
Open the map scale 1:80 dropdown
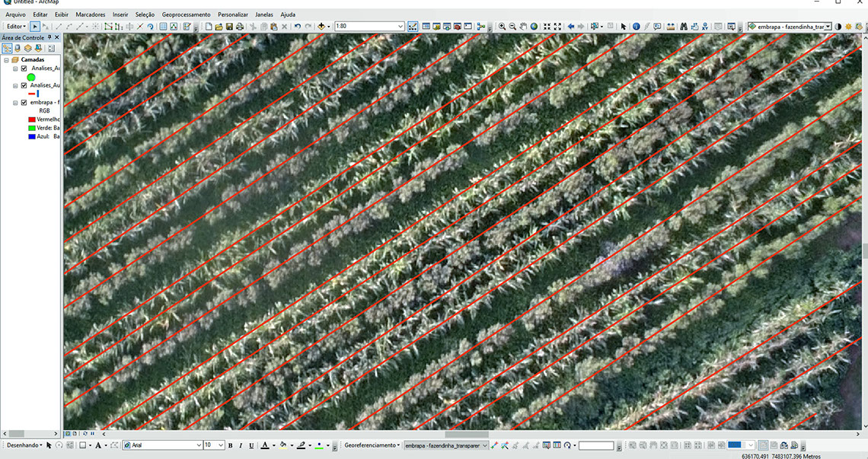pos(400,27)
